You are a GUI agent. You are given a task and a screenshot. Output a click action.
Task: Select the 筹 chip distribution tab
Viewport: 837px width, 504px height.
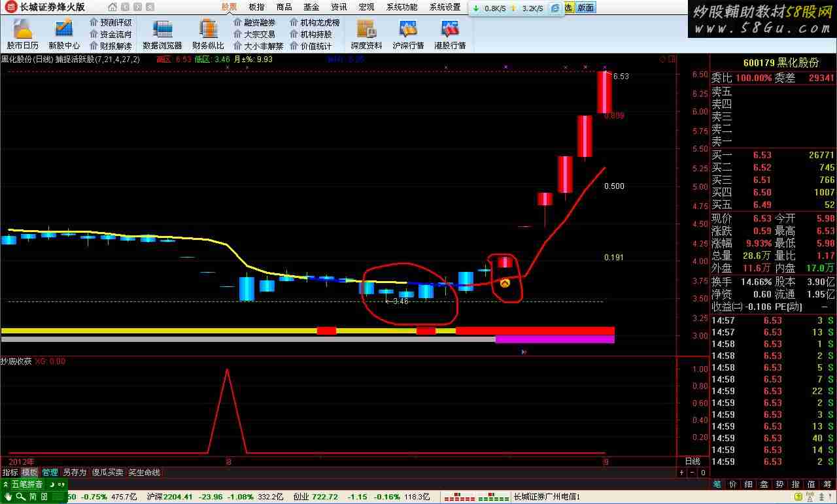[827, 484]
